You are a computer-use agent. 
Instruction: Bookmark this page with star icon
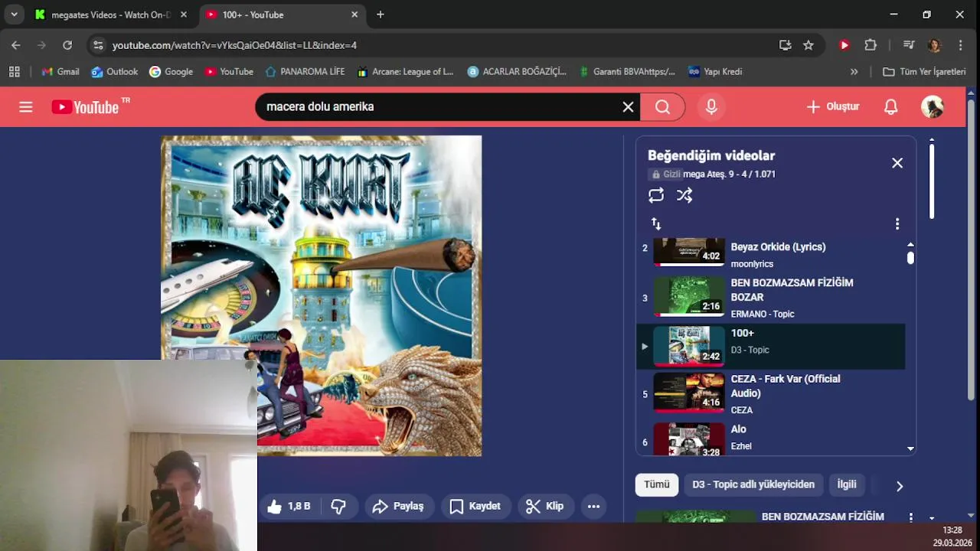(x=808, y=45)
